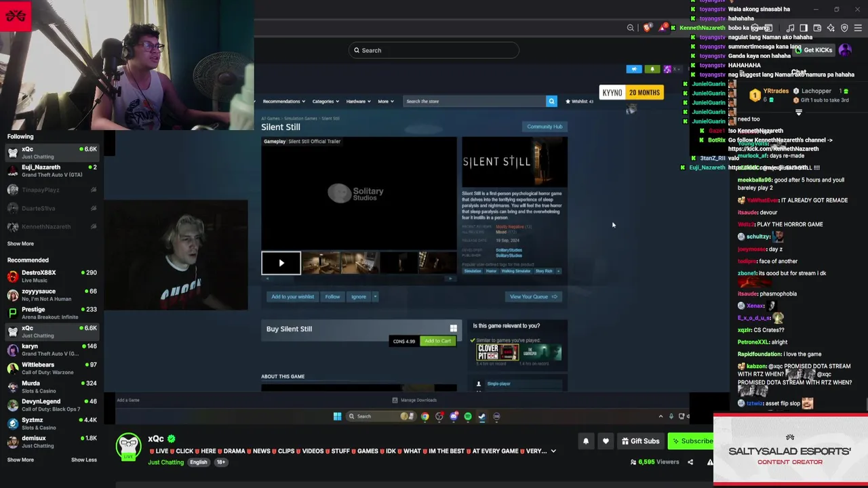
Task: Click Add to your wishlist button
Action: click(292, 296)
